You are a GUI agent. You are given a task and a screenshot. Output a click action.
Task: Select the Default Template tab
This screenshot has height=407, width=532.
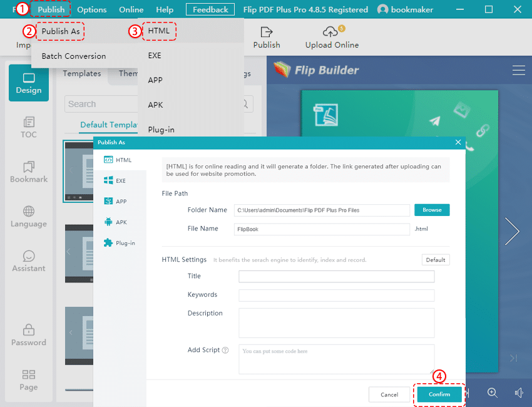pyautogui.click(x=108, y=125)
